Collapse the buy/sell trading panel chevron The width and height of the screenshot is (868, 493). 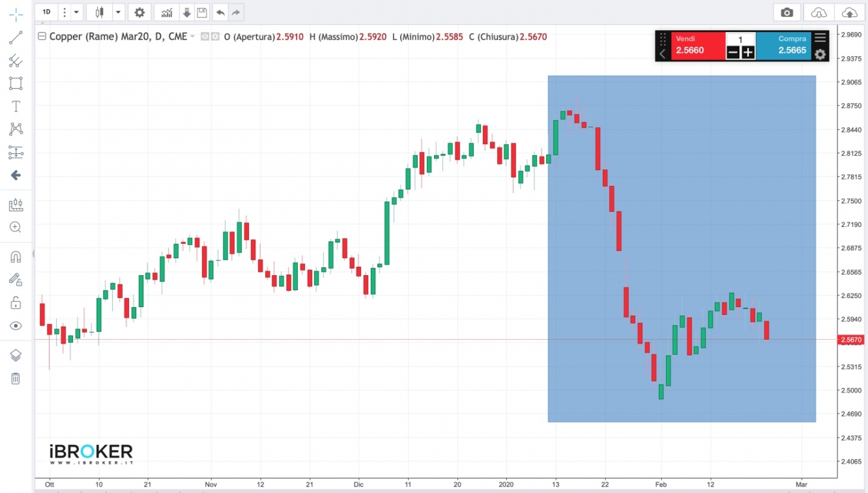(663, 54)
